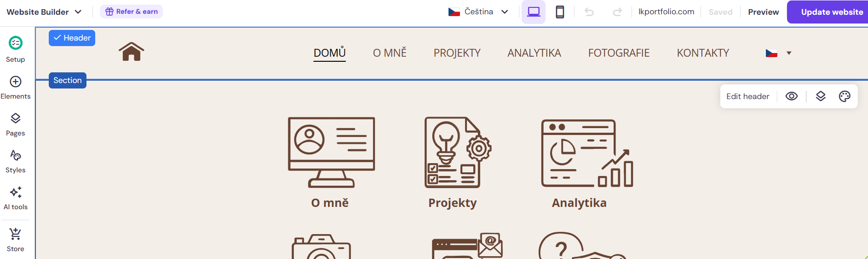Open the Store panel
Screen dimensions: 868x259
[16, 240]
